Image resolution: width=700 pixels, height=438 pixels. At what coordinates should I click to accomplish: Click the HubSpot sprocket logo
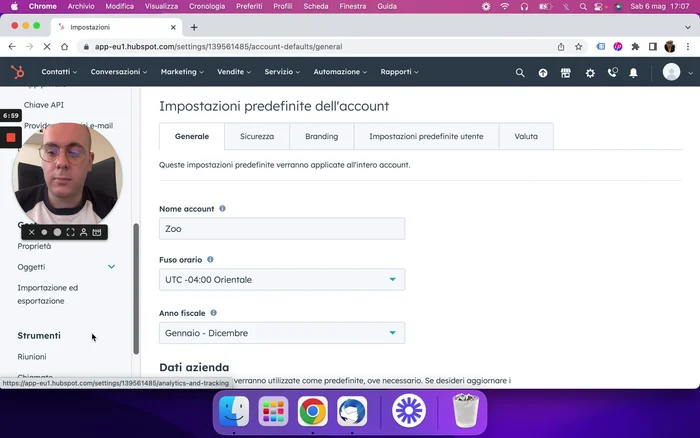tap(17, 72)
